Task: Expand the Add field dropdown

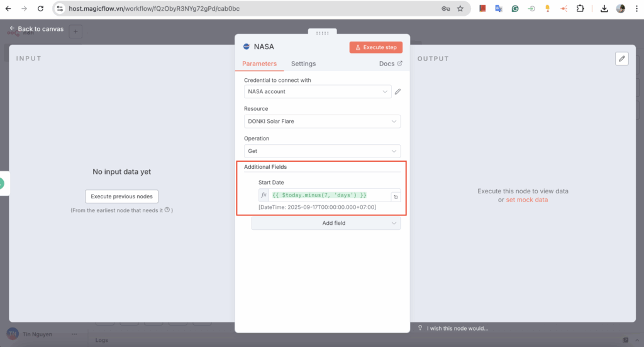Action: point(326,223)
